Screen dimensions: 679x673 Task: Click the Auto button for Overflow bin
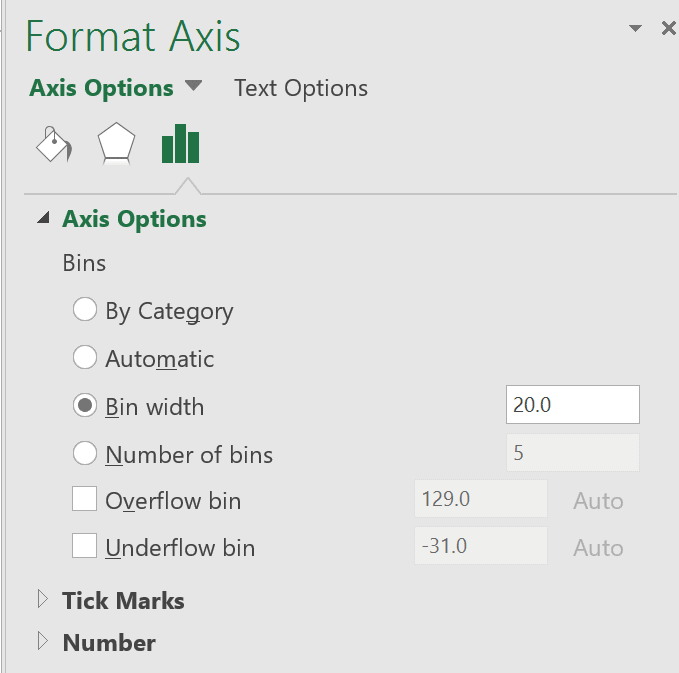[x=598, y=501]
